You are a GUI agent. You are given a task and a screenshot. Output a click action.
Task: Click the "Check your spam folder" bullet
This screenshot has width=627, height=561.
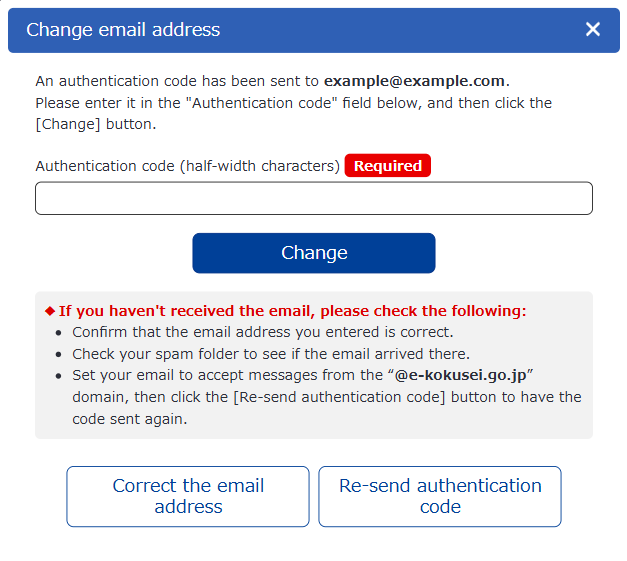[x=270, y=354]
